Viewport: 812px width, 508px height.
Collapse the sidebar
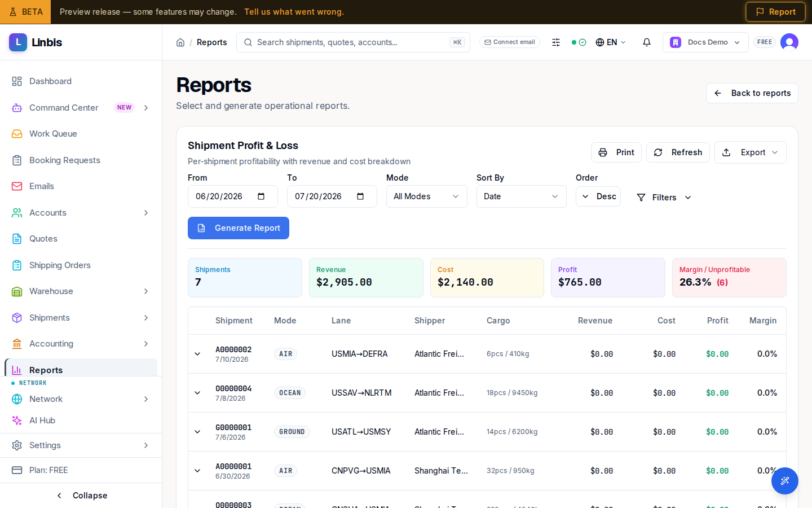pyautogui.click(x=81, y=496)
